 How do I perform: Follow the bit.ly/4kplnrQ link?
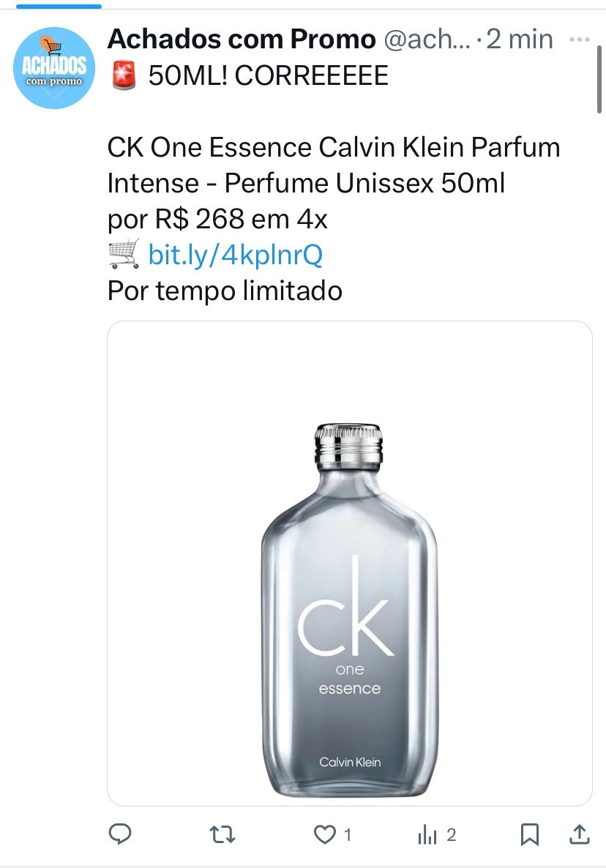[235, 255]
